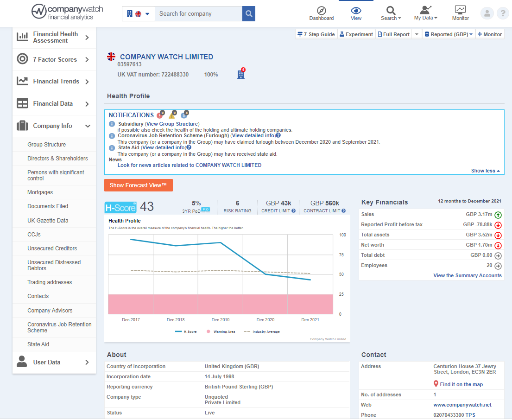Open the Contract Limit help icon
Viewport: 512px width, 420px height.
point(343,211)
